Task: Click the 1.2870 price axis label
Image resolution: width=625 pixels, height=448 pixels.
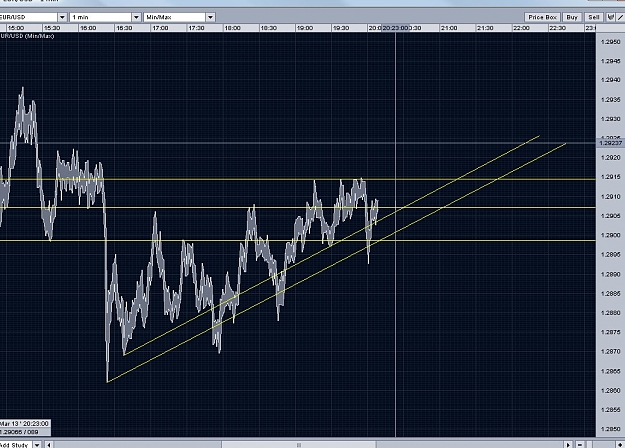Action: [611, 352]
